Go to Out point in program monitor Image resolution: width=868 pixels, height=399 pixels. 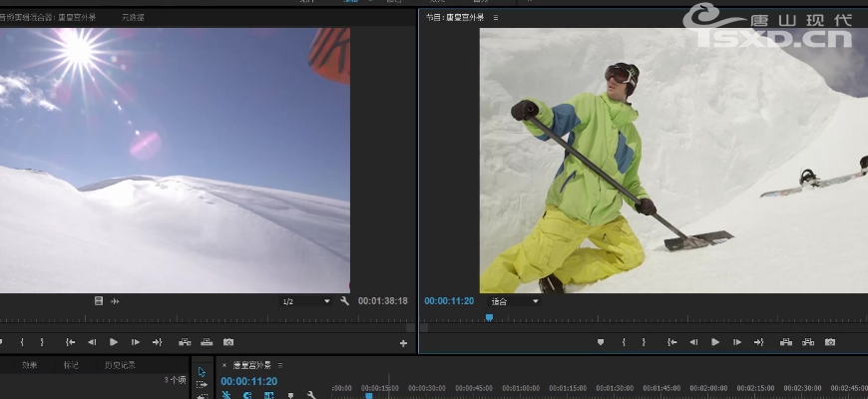[759, 342]
